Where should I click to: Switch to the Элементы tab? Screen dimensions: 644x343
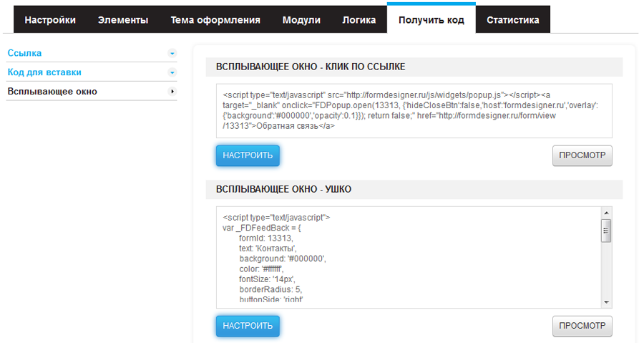[x=123, y=20]
